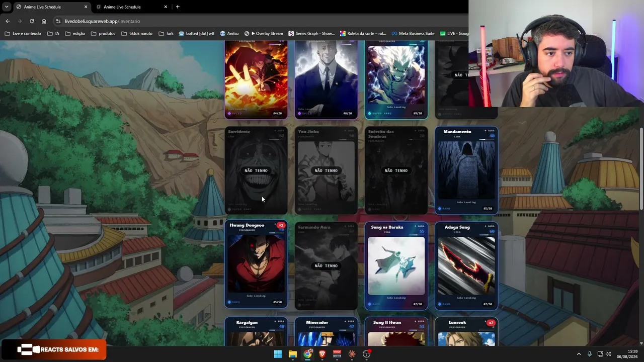Open the Minerador card

(x=326, y=331)
